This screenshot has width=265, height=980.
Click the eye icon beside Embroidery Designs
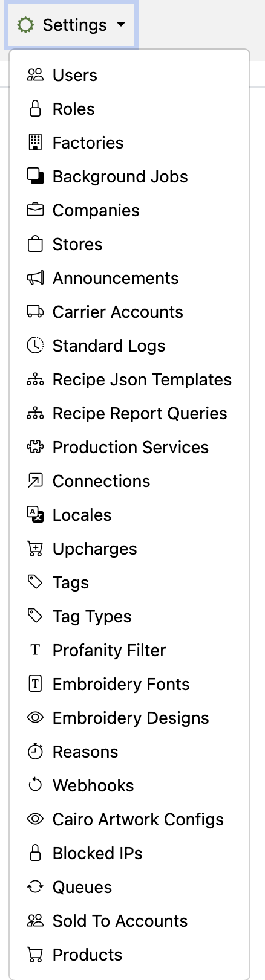(x=36, y=718)
